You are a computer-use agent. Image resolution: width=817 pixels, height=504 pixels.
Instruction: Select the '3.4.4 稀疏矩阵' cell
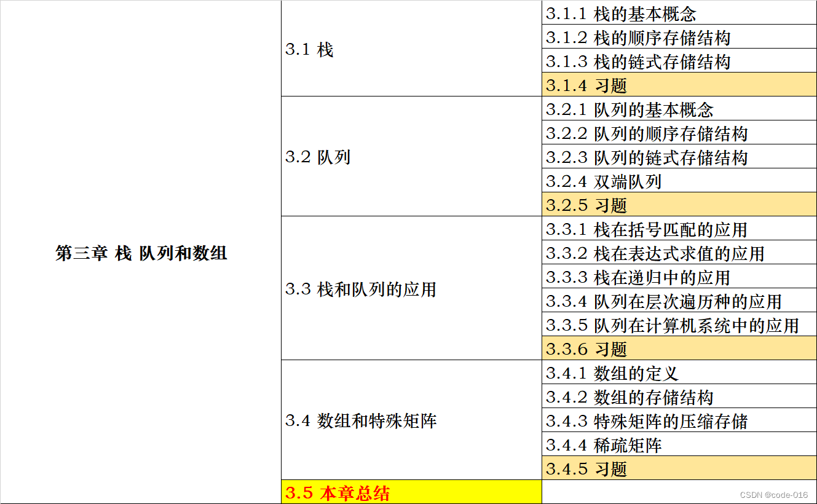click(x=679, y=444)
